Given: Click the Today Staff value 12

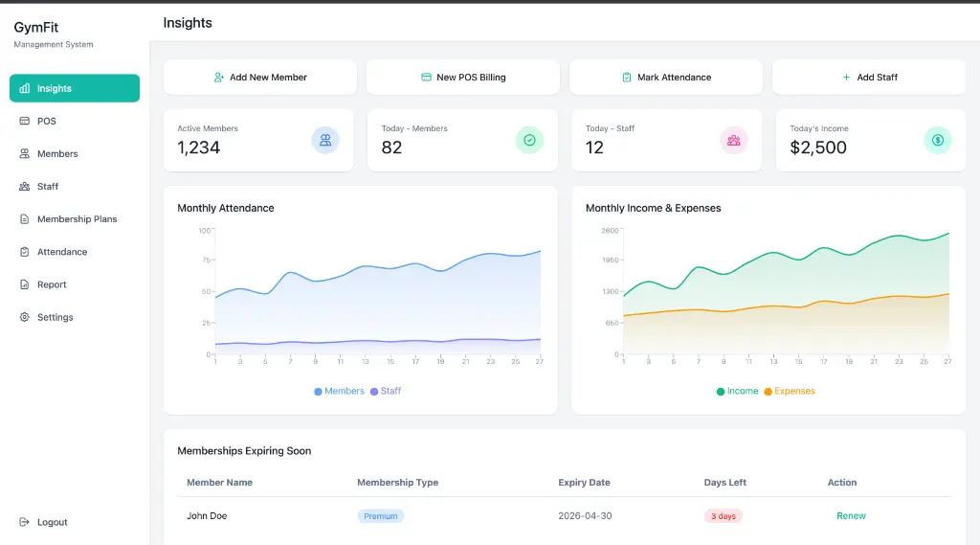Looking at the screenshot, I should [594, 148].
